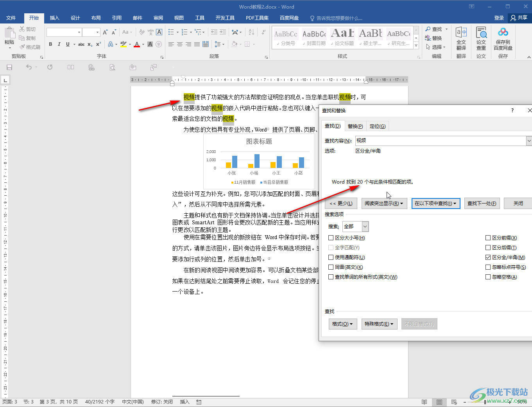The width and height of the screenshot is (532, 407).
Task: Open full text translation tool
Action: (x=461, y=39)
